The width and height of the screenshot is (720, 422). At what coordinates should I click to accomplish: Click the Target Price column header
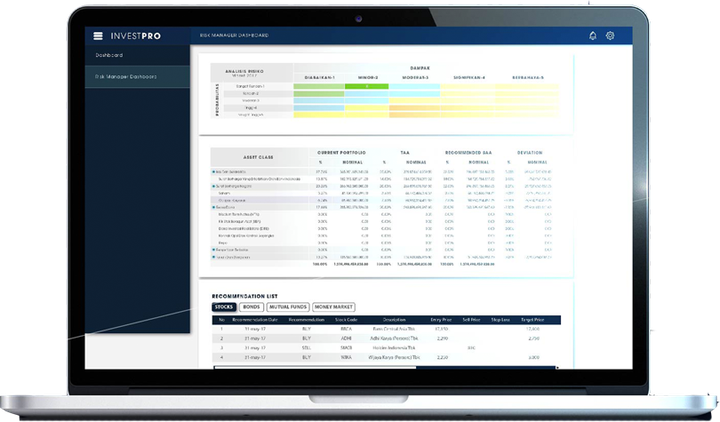pos(533,320)
